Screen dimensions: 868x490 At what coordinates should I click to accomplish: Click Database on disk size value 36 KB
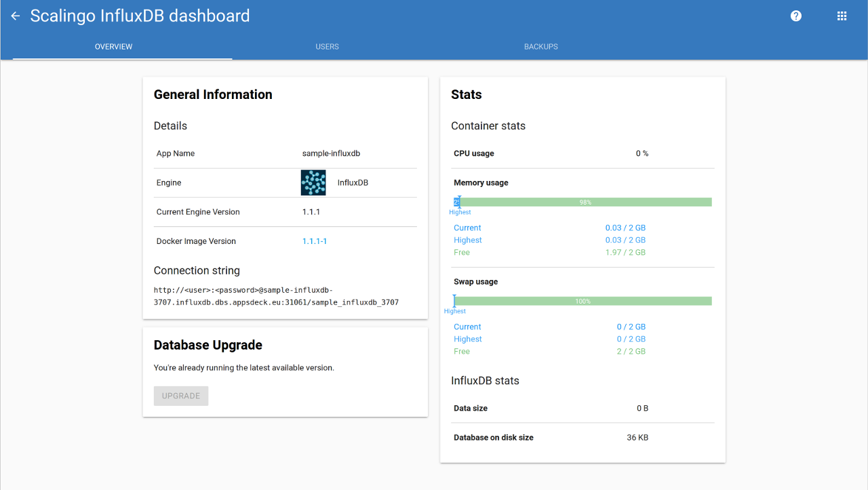pyautogui.click(x=637, y=438)
